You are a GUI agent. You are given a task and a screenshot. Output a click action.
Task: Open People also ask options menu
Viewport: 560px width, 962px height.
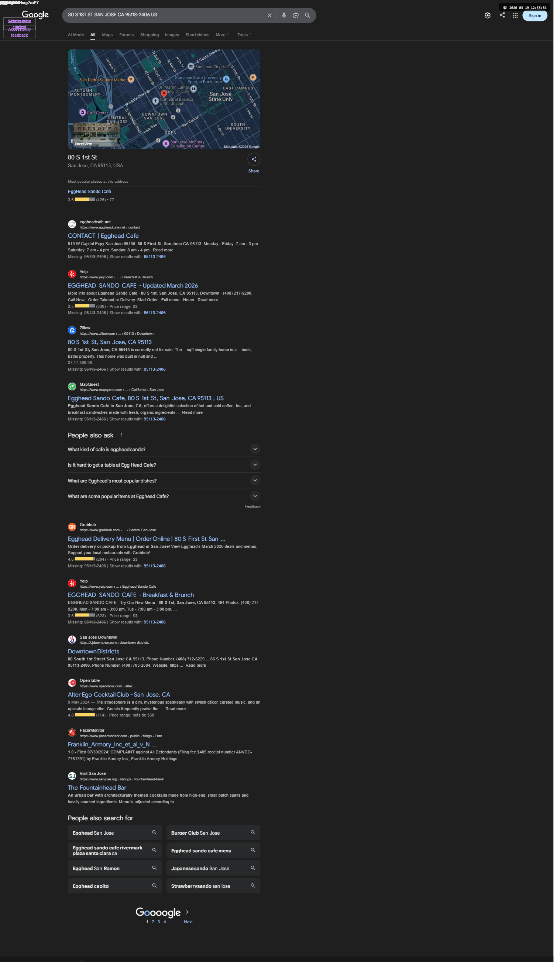tap(121, 435)
